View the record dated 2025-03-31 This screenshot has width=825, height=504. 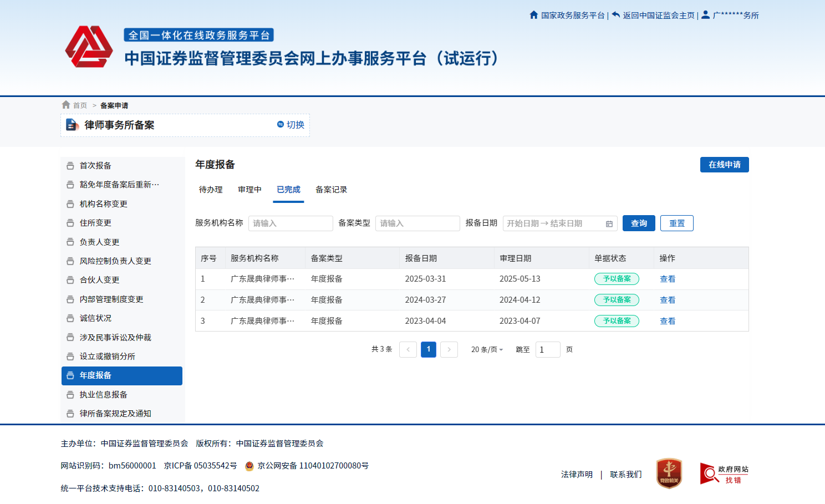668,279
